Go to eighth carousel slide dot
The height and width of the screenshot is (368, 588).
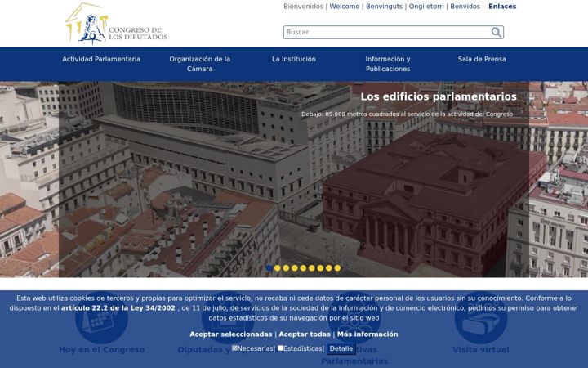pyautogui.click(x=329, y=268)
